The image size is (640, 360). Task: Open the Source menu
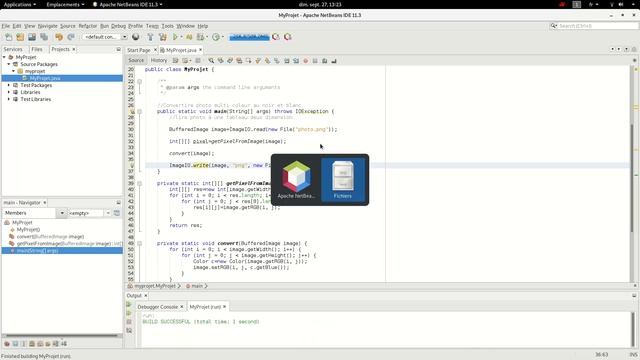[68, 26]
